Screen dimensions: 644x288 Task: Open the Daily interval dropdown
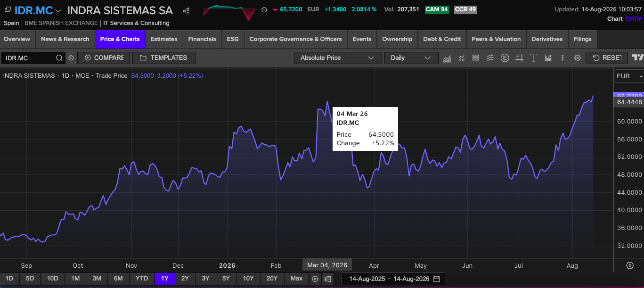pyautogui.click(x=411, y=58)
